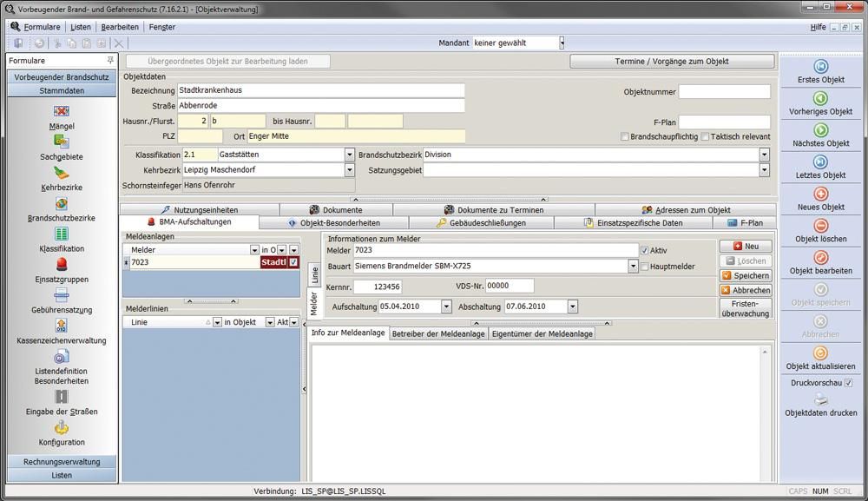Go to Erstes Objekt
868x501 pixels.
coord(820,67)
